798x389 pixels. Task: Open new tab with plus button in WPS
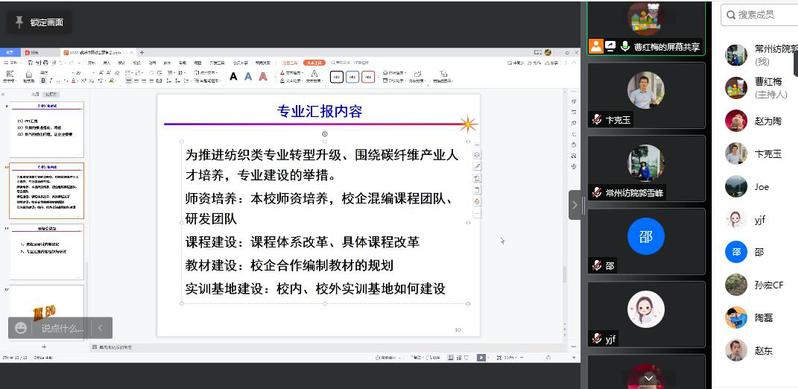point(142,52)
